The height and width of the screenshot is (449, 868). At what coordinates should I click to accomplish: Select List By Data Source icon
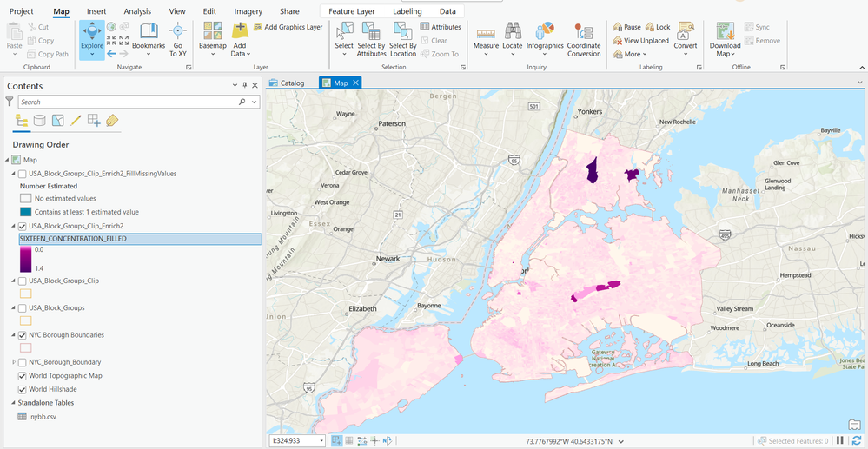coord(39,120)
